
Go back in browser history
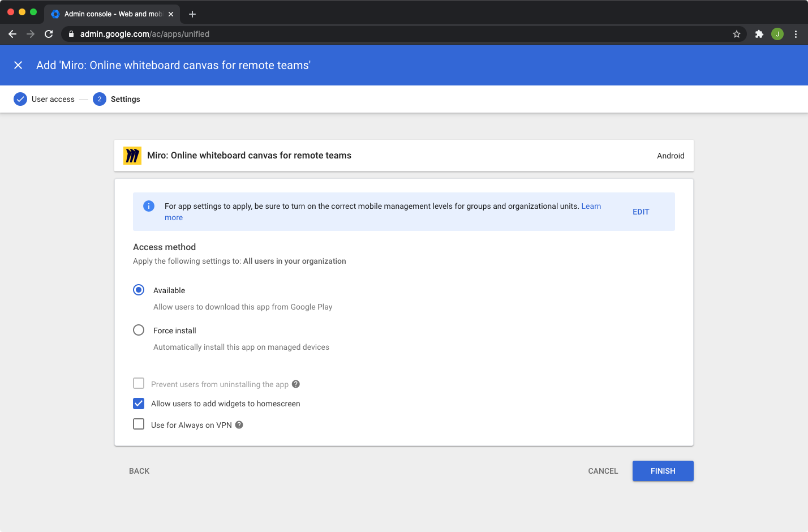coord(12,34)
